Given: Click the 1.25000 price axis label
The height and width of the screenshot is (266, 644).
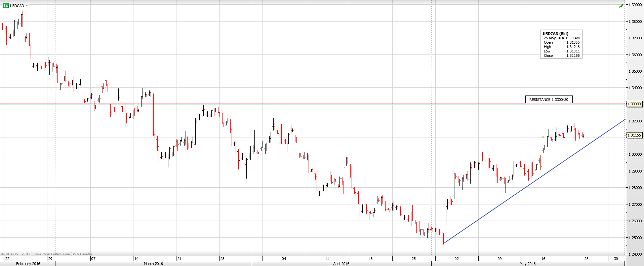Looking at the screenshot, I should click(x=635, y=238).
